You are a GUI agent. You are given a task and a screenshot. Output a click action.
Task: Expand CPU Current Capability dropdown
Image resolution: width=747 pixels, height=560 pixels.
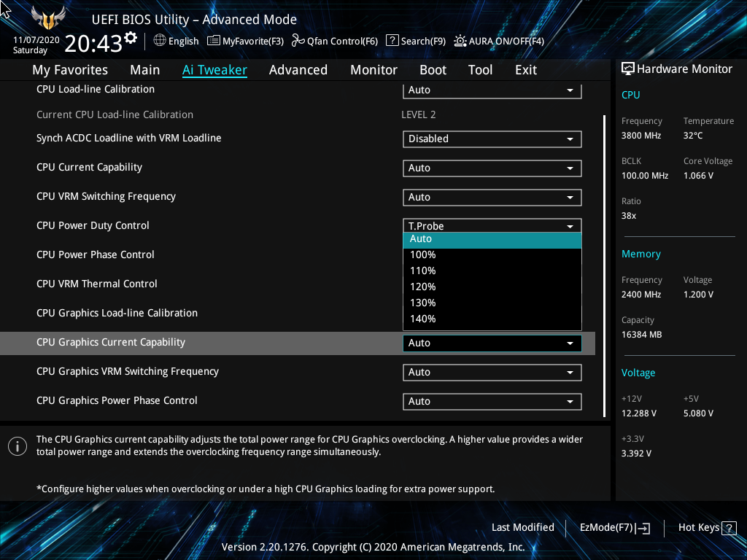[492, 168]
